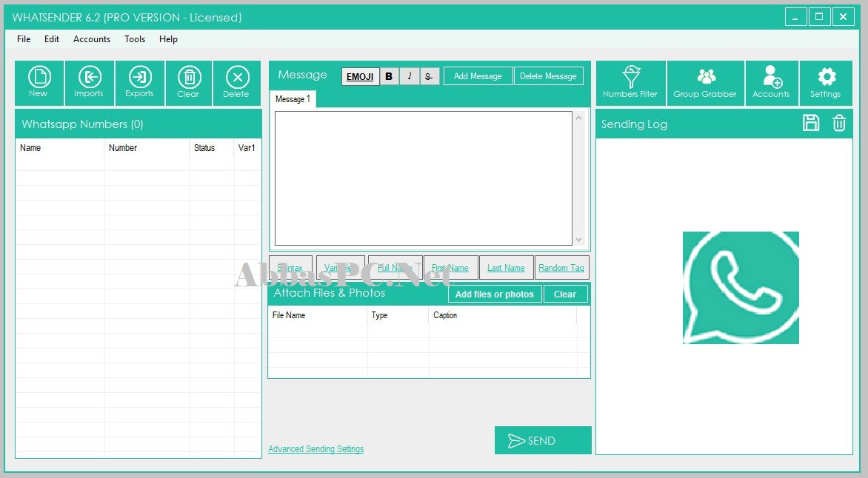Click the Var1 column header
This screenshot has width=868, height=478.
click(x=247, y=148)
